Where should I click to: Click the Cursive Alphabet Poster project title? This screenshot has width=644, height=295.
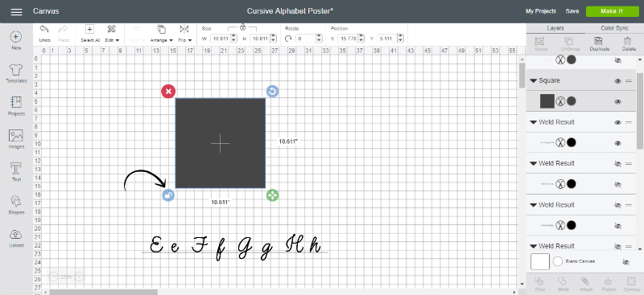coord(290,11)
